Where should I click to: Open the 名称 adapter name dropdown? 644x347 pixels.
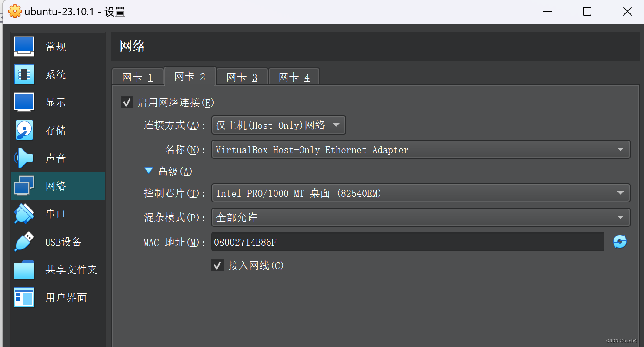click(x=420, y=150)
